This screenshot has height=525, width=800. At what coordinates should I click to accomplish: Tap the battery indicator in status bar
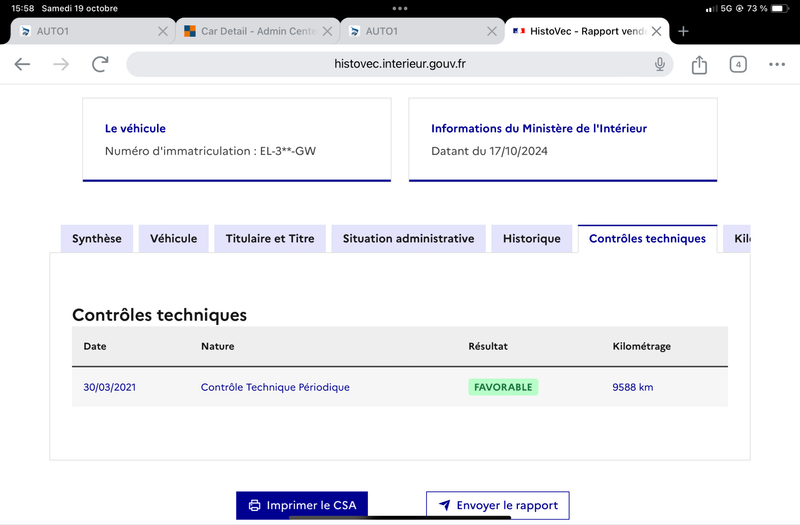coord(780,8)
